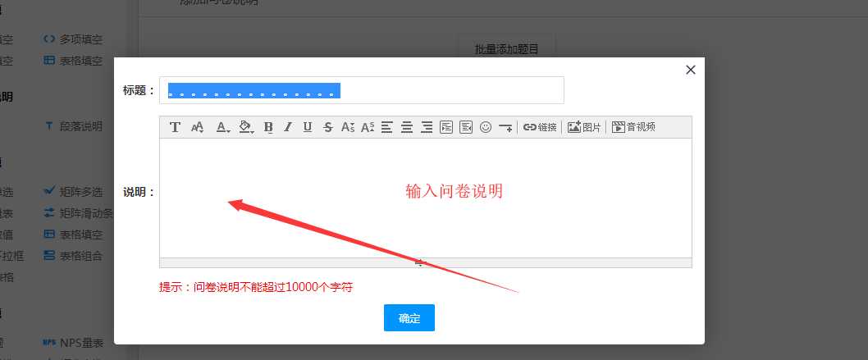
Task: Insert a horizontal line
Action: coord(505,127)
